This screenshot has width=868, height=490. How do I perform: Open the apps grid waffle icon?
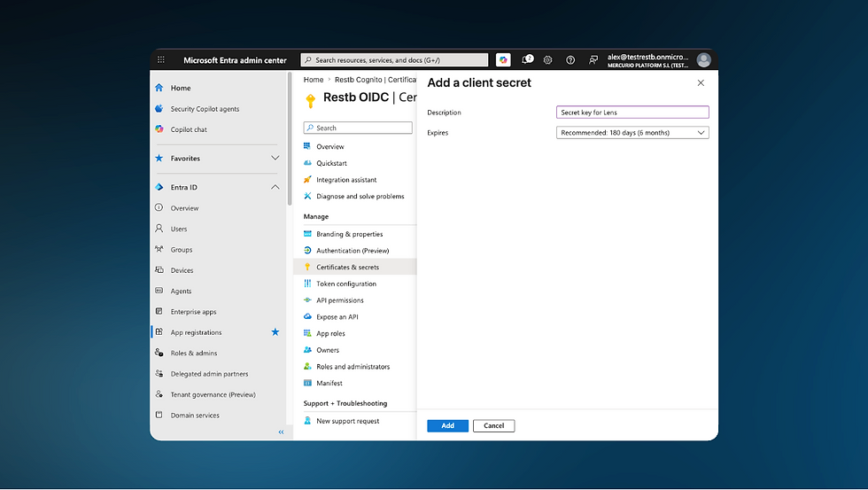pos(161,59)
